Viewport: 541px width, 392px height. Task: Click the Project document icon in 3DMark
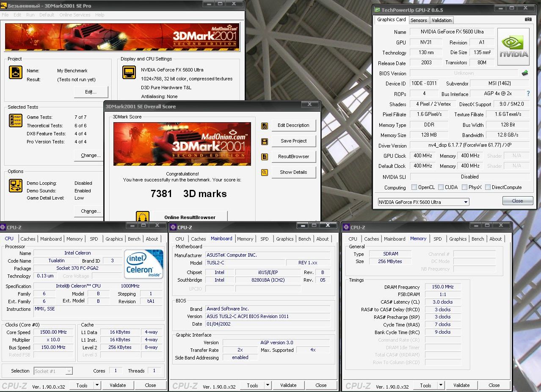tap(16, 72)
